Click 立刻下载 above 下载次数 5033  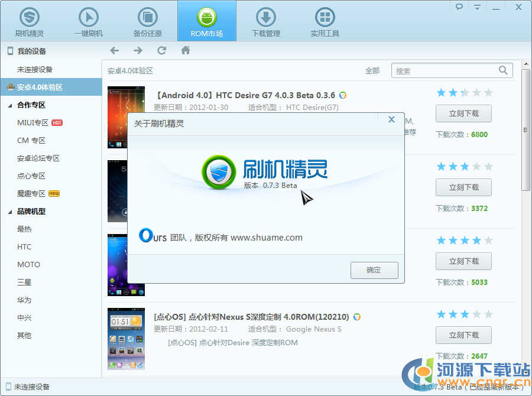point(463,261)
